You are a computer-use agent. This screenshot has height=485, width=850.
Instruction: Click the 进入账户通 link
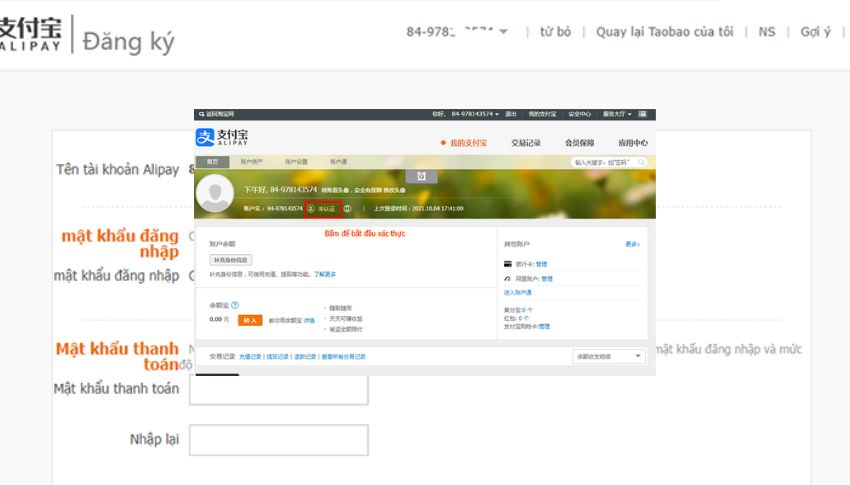click(518, 293)
